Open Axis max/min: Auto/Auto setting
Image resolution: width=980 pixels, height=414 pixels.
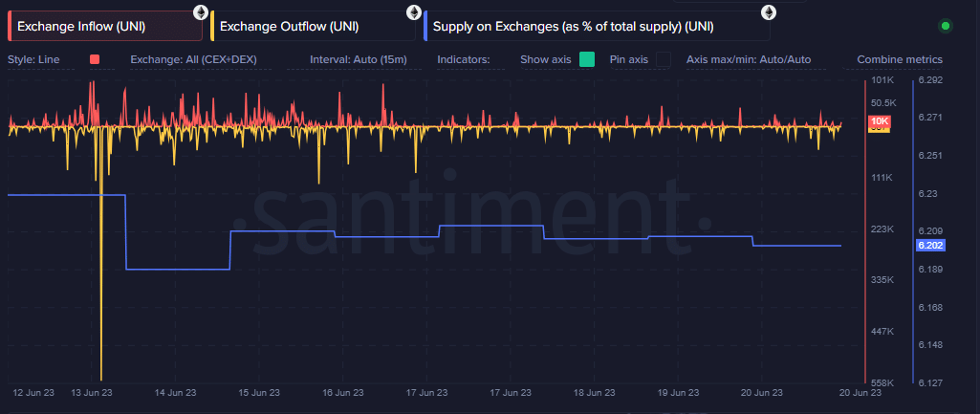(749, 59)
